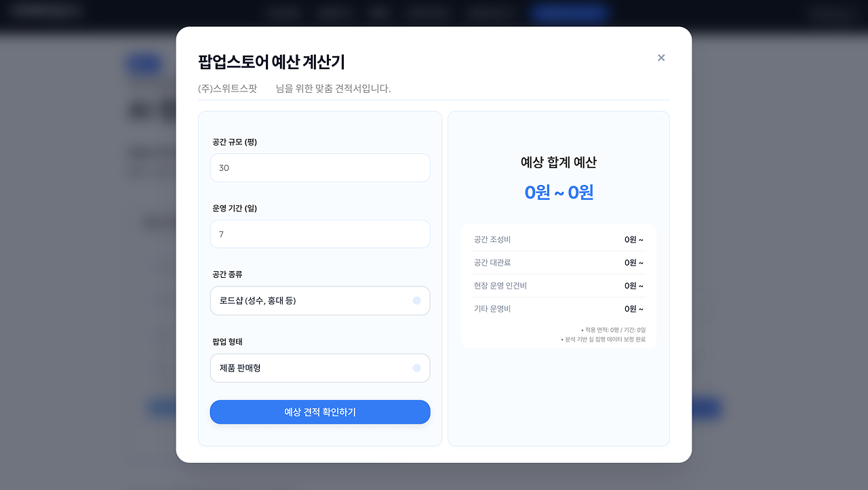Screen dimensions: 868x490
Task: Click the 운영 기간 (일) label
Action: [x=235, y=209]
